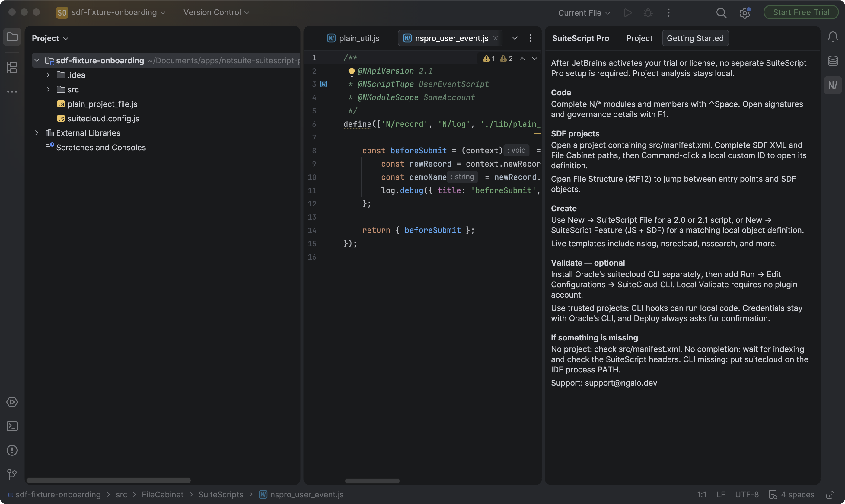
Task: Open IDE settings gear
Action: pyautogui.click(x=745, y=13)
